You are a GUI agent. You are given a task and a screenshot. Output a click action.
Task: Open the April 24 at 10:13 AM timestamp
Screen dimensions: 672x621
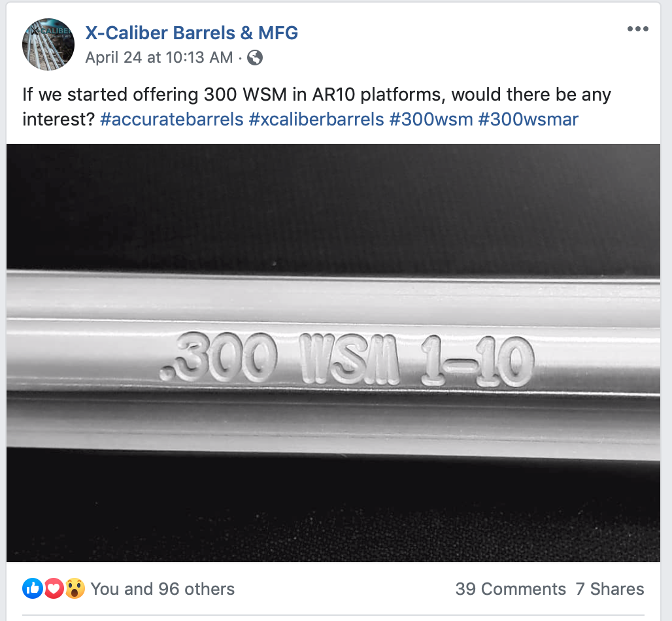tap(159, 58)
